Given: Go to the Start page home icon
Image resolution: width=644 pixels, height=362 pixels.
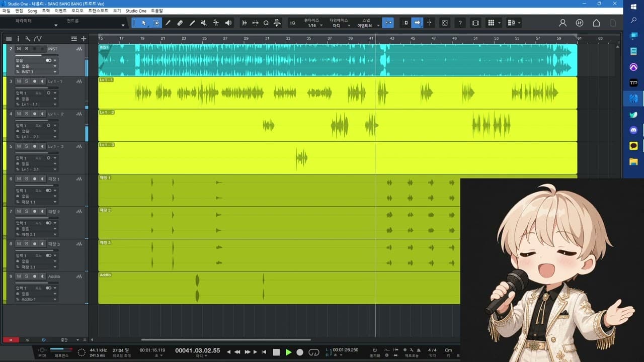Looking at the screenshot, I should point(596,23).
